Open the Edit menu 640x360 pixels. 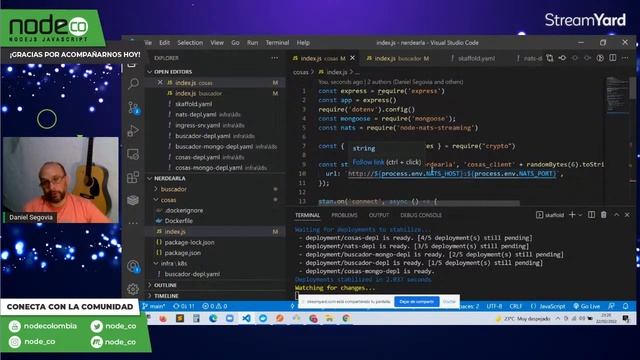tap(164, 42)
